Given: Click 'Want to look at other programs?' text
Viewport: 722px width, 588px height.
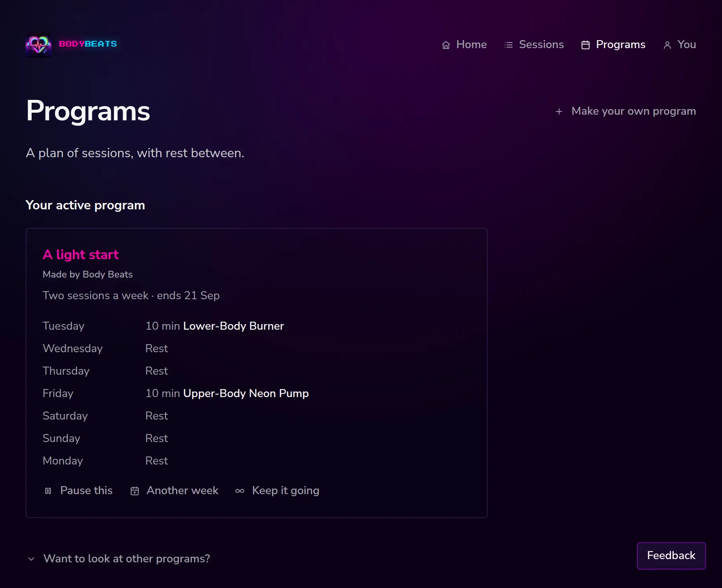Looking at the screenshot, I should click(x=127, y=558).
